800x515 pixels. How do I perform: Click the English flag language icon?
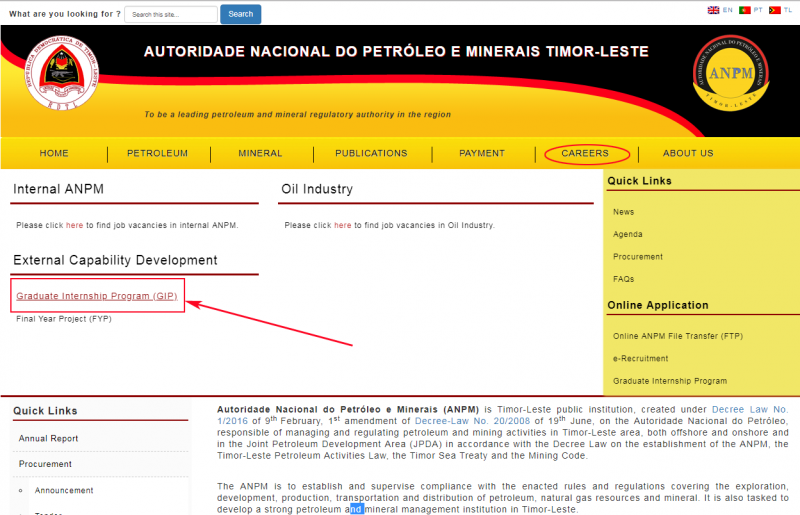pos(713,10)
